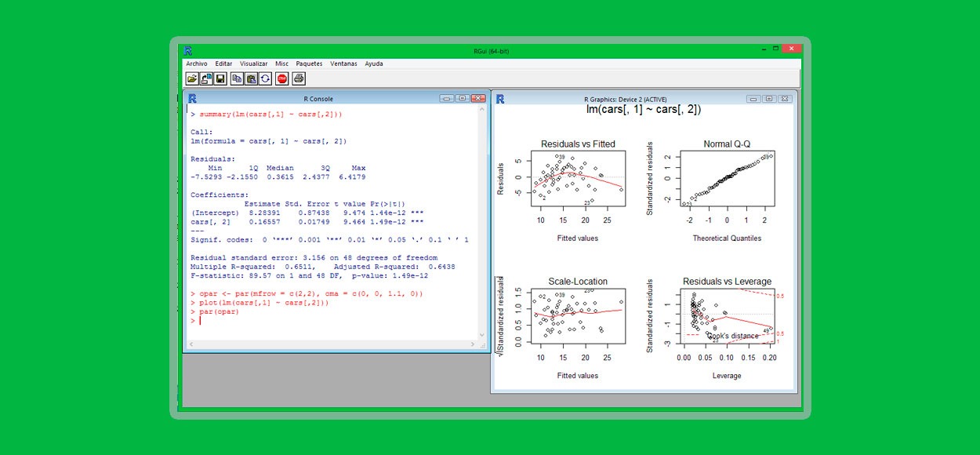Click the 'Call:' heading in the console

coord(201,132)
